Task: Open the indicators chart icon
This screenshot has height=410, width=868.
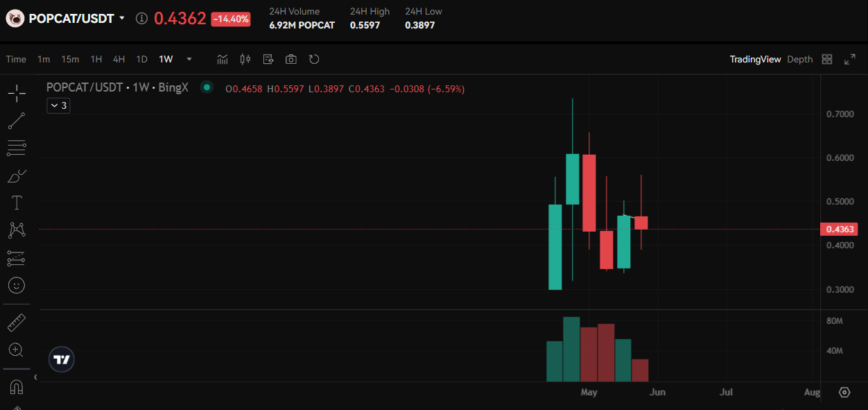Action: click(x=223, y=60)
